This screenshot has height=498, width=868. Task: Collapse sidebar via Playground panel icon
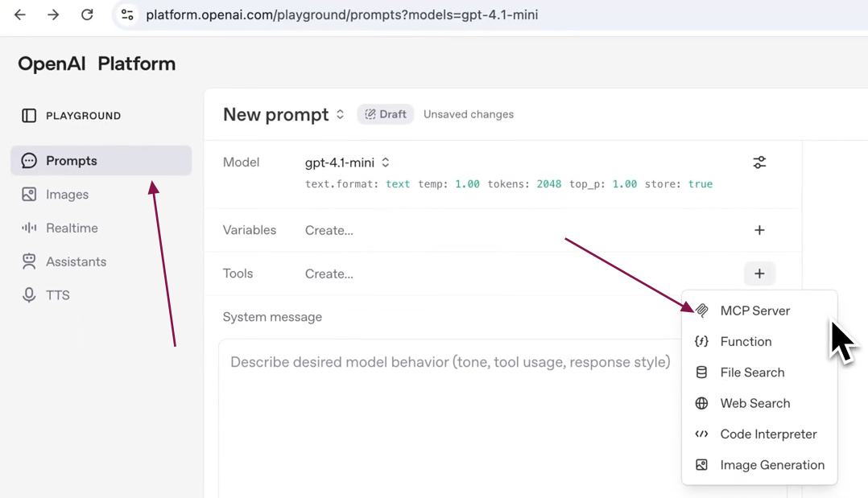[29, 116]
